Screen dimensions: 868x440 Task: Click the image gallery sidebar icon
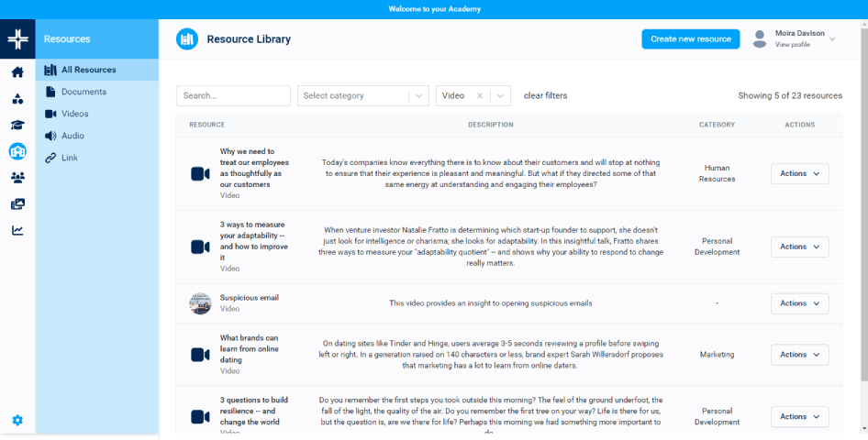coord(17,203)
